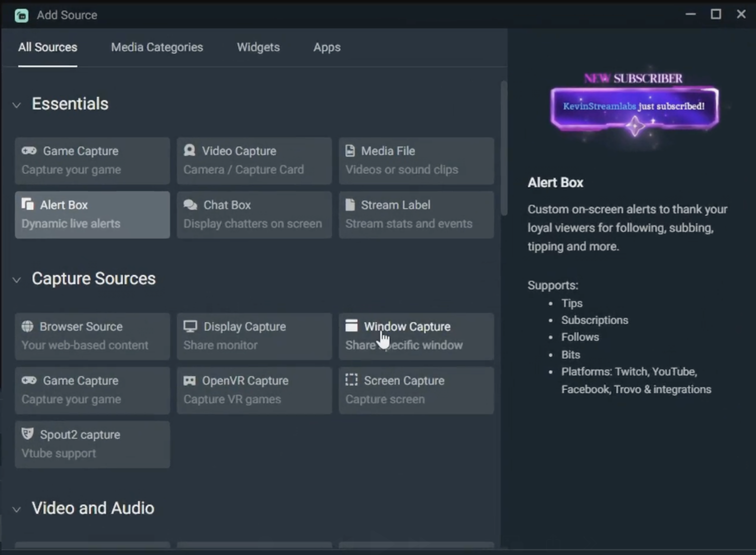The width and height of the screenshot is (756, 555).
Task: Click the Window Capture window icon
Action: tap(351, 326)
